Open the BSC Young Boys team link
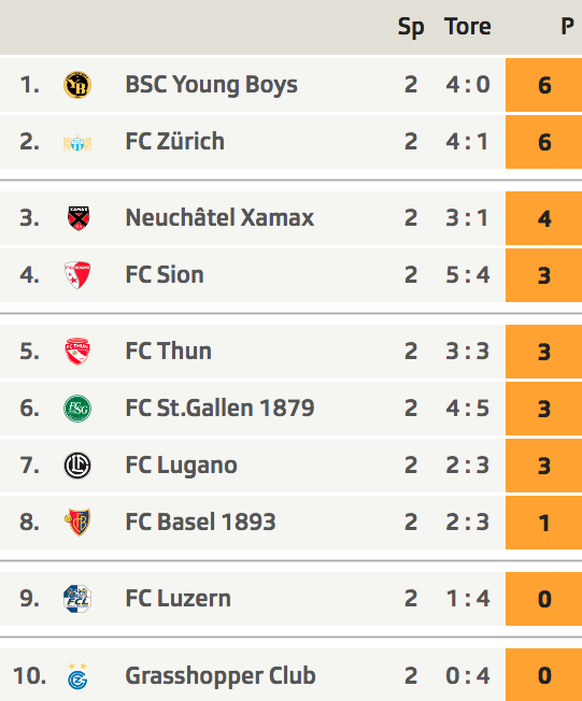582x701 pixels. [211, 85]
